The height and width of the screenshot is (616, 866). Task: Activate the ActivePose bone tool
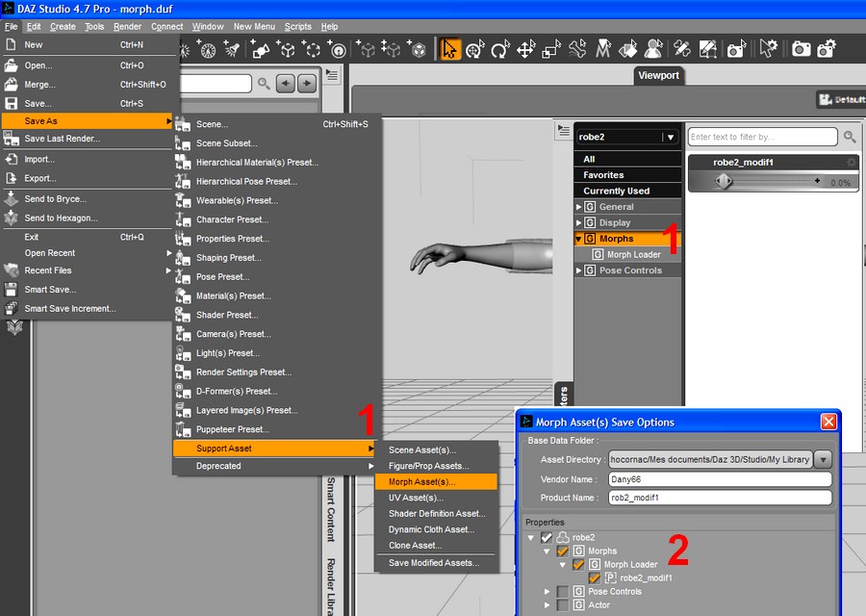[x=577, y=50]
